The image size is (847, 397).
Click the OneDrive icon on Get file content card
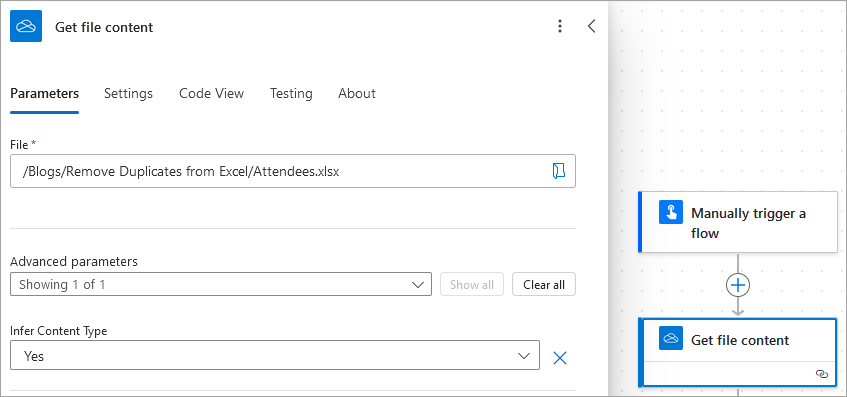coord(671,338)
